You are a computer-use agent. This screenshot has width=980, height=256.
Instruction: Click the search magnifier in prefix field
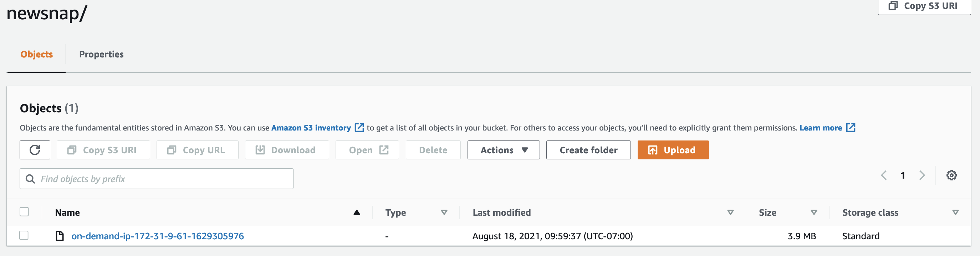coord(30,178)
